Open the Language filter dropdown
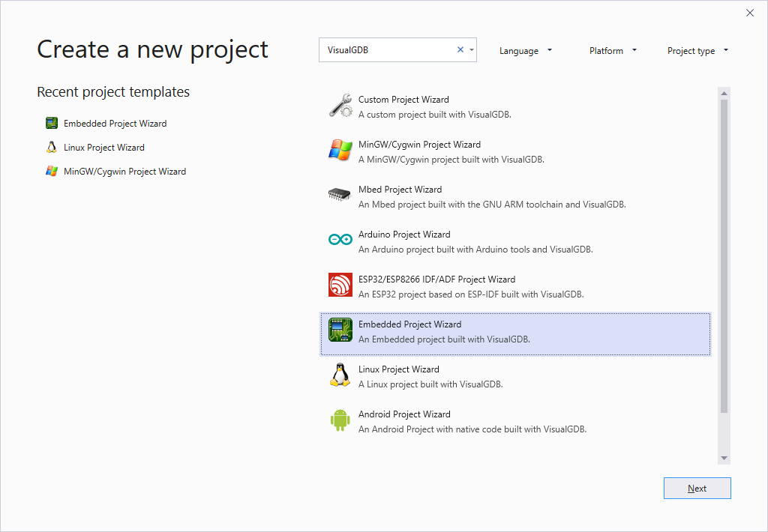 coord(526,50)
